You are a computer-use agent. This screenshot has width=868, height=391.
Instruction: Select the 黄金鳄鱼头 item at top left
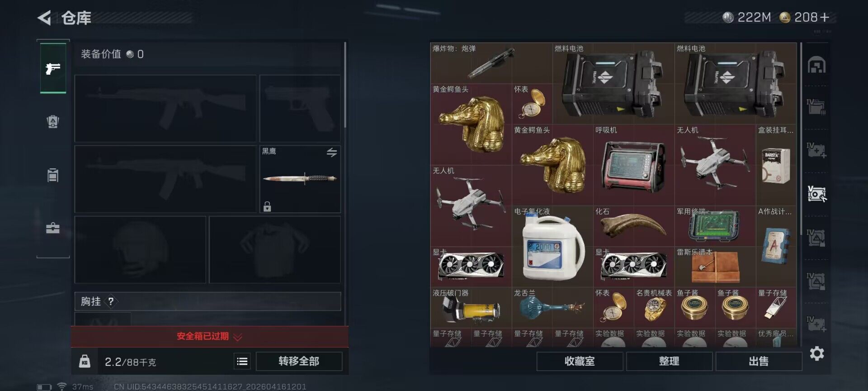coord(471,124)
